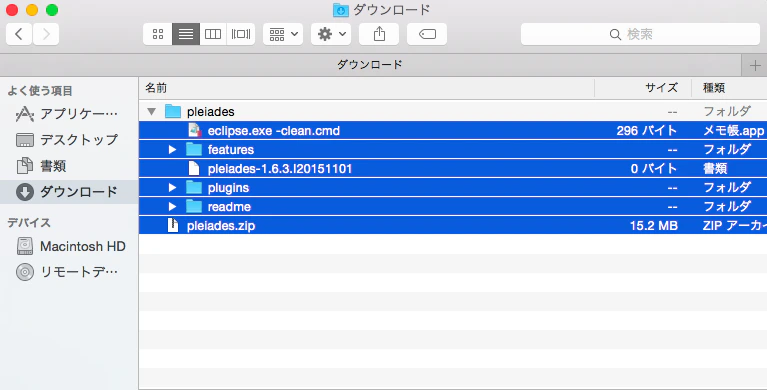
Task: Select the features folder name
Action: tap(230, 150)
